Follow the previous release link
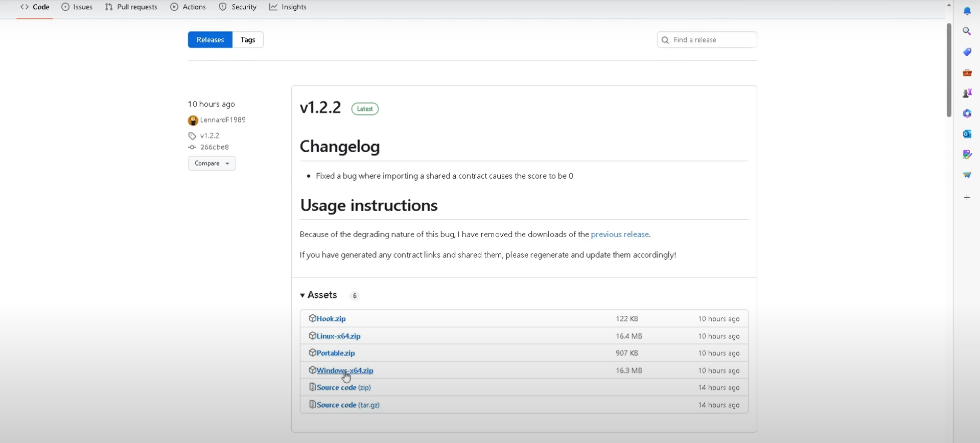 619,235
